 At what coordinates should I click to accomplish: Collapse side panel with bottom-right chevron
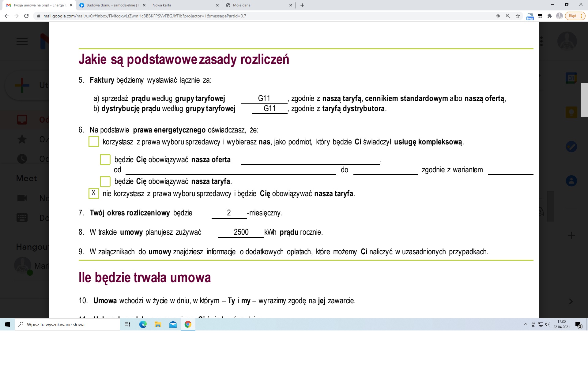(x=571, y=301)
